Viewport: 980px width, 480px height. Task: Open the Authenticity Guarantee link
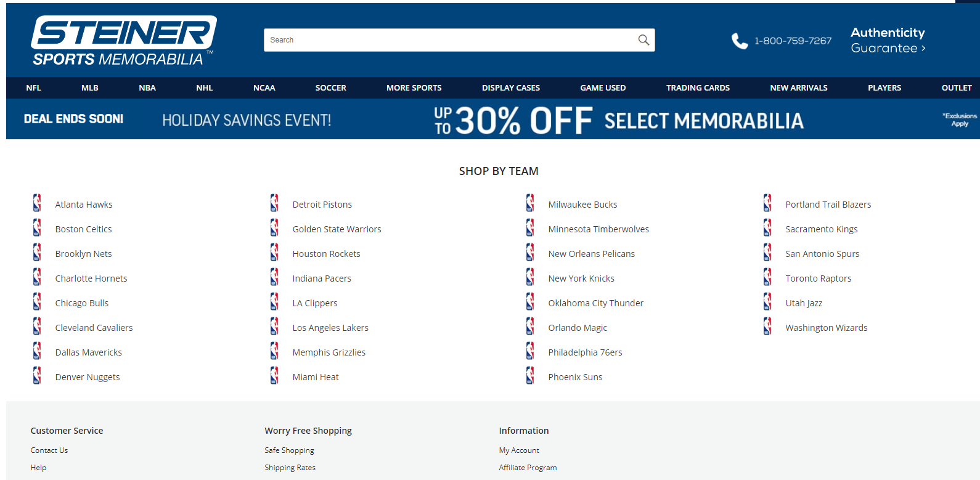(888, 40)
